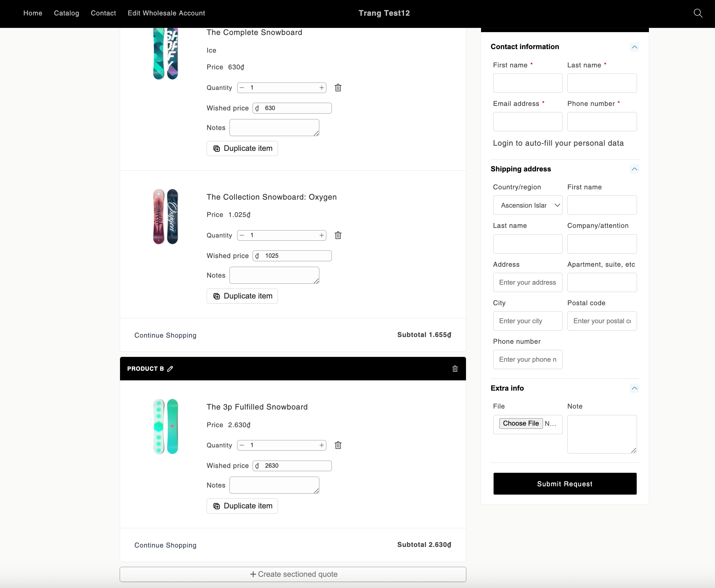Screen dimensions: 715x588
Task: Click Choose File button
Action: [x=521, y=423]
